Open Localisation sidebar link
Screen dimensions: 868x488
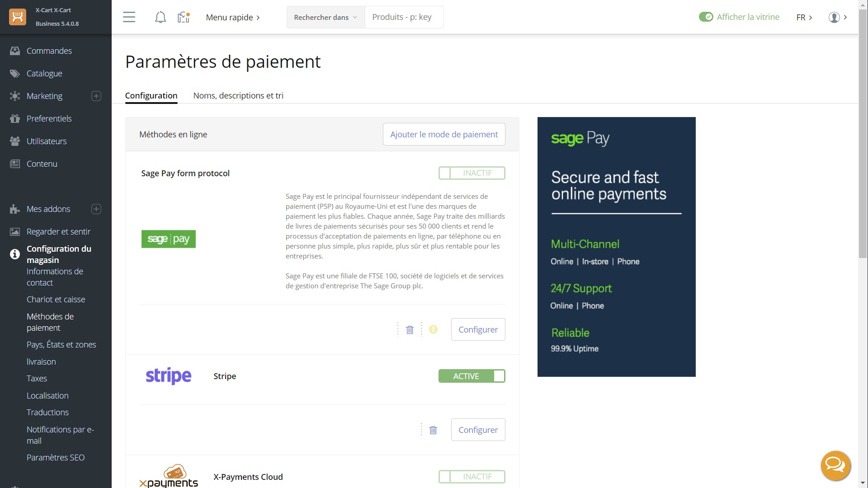(x=47, y=395)
